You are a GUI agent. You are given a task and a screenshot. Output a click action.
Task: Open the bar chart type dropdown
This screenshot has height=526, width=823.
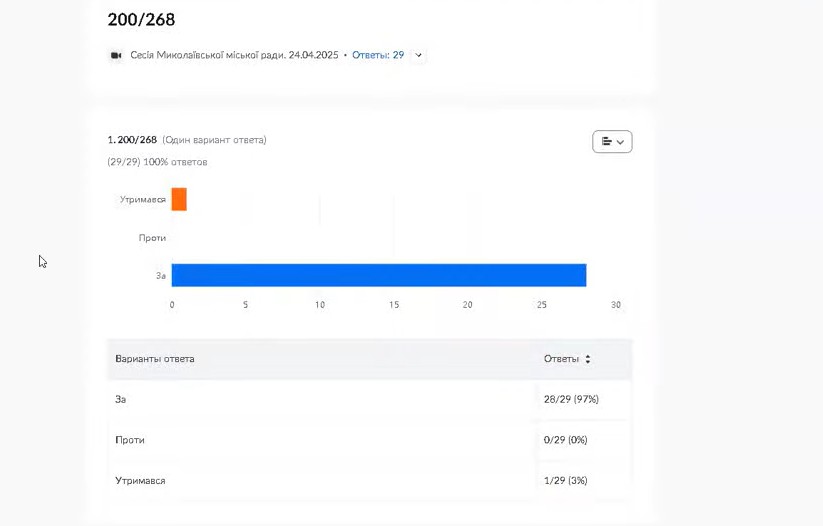click(x=612, y=142)
